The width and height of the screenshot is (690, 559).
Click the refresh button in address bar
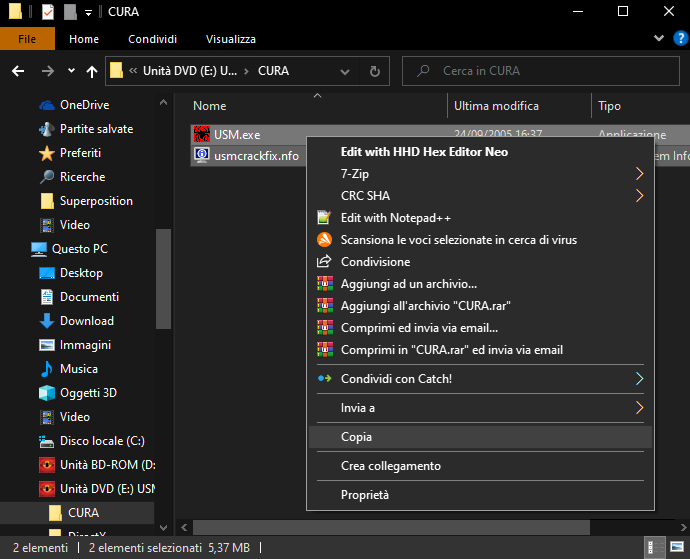374,71
